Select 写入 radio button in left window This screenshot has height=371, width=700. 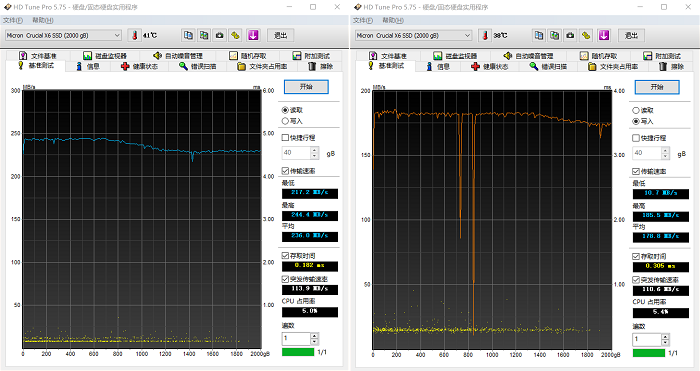[x=285, y=121]
